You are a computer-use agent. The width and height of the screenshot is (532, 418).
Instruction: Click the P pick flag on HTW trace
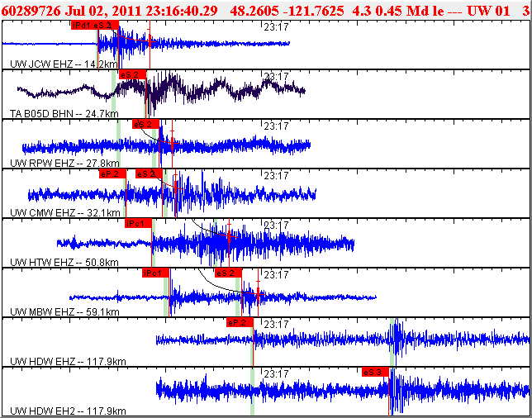[x=137, y=223]
